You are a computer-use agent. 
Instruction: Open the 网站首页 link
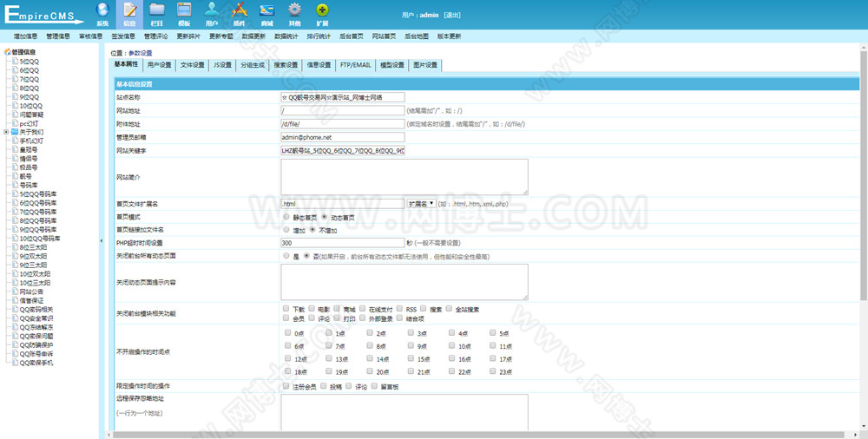click(384, 36)
